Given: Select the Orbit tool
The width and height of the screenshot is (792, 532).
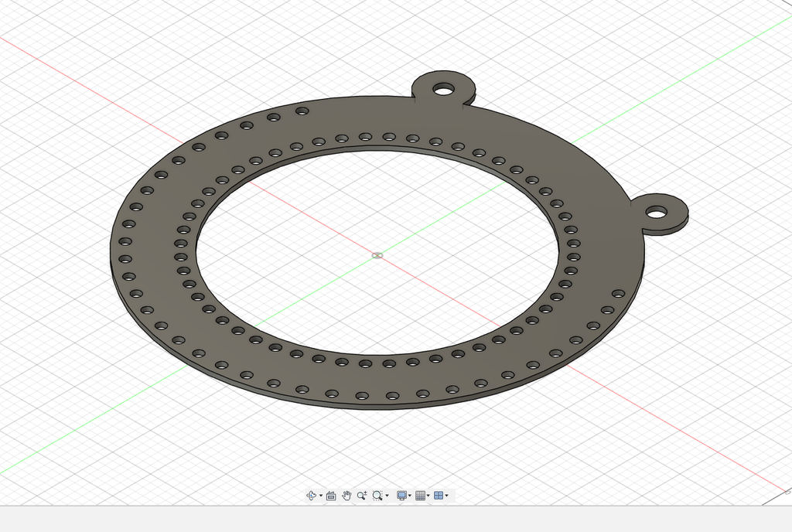Looking at the screenshot, I should click(x=312, y=496).
